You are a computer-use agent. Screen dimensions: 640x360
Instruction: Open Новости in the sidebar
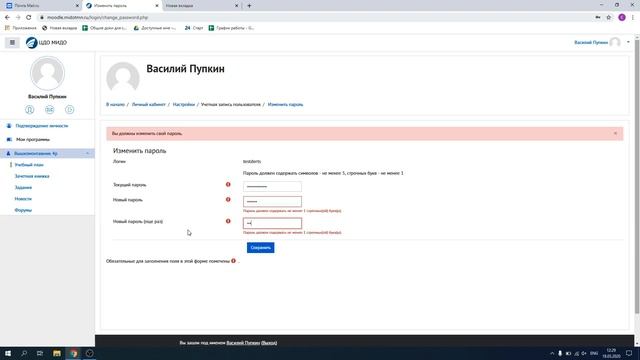(23, 199)
